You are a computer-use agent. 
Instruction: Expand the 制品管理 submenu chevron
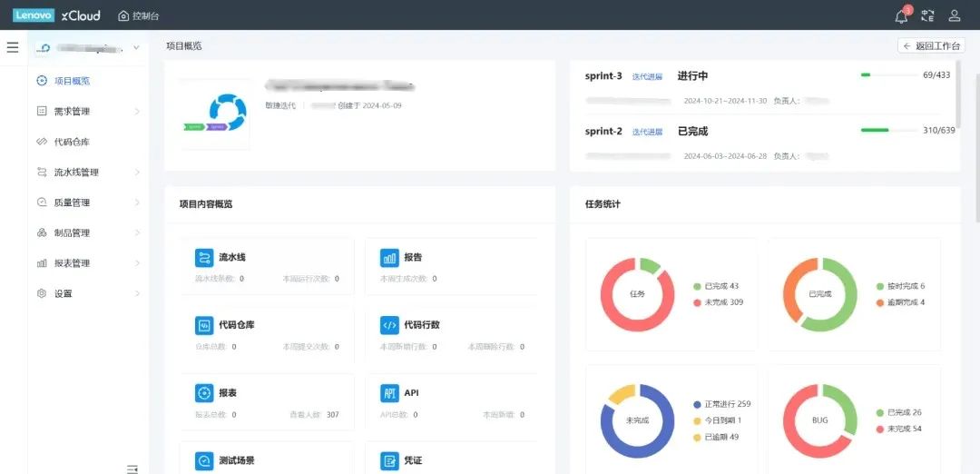137,232
